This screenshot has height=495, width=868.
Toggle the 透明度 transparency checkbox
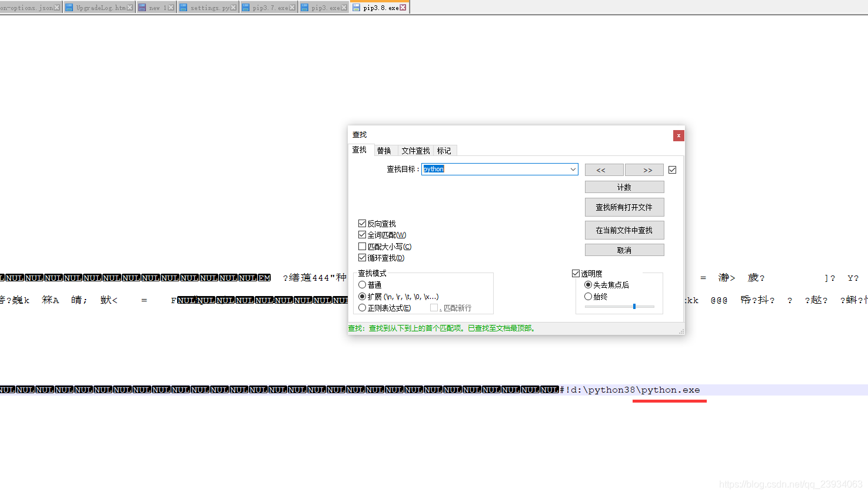click(x=576, y=274)
